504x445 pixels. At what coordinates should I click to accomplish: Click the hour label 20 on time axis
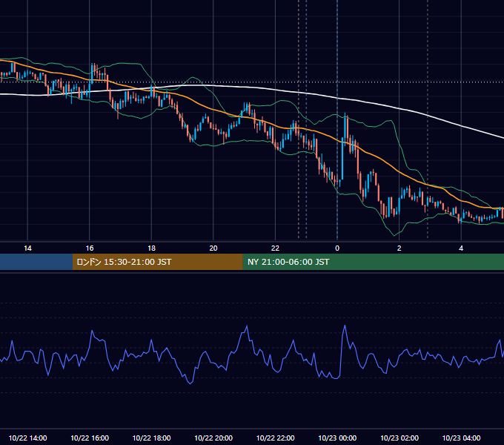(213, 248)
